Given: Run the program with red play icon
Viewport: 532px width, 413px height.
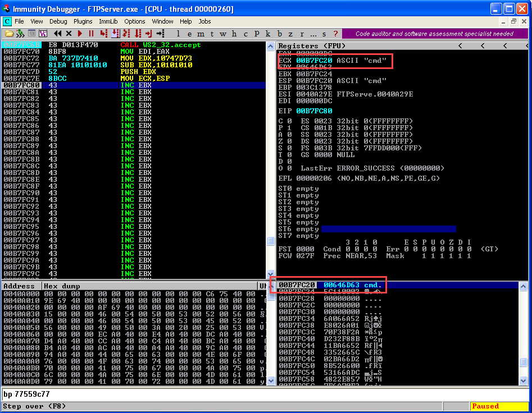Looking at the screenshot, I should coord(80,34).
